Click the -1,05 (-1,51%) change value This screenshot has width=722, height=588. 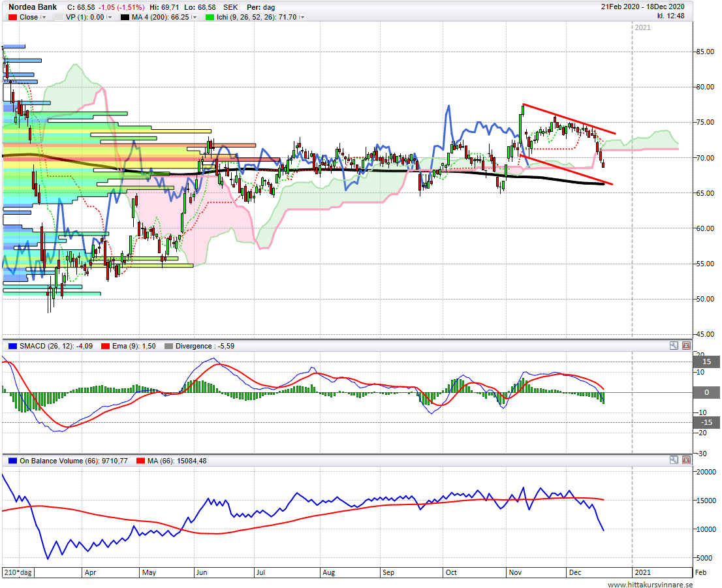[x=122, y=7]
